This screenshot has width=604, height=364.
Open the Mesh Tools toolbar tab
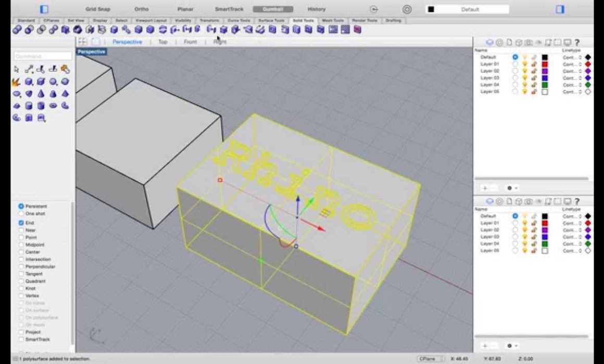[x=333, y=20]
